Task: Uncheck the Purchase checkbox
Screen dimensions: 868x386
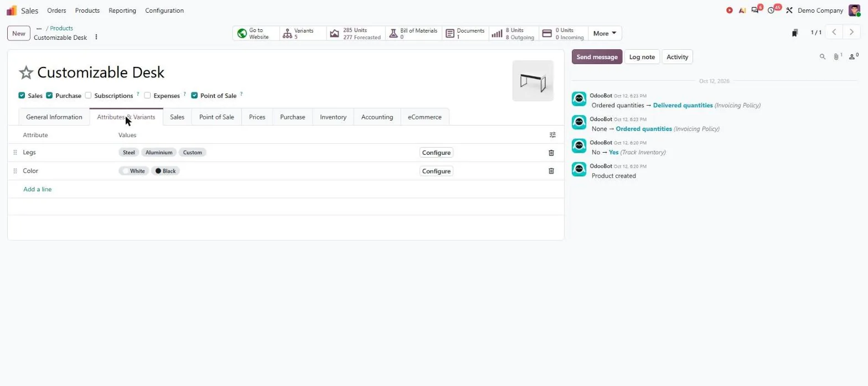Action: (49, 95)
